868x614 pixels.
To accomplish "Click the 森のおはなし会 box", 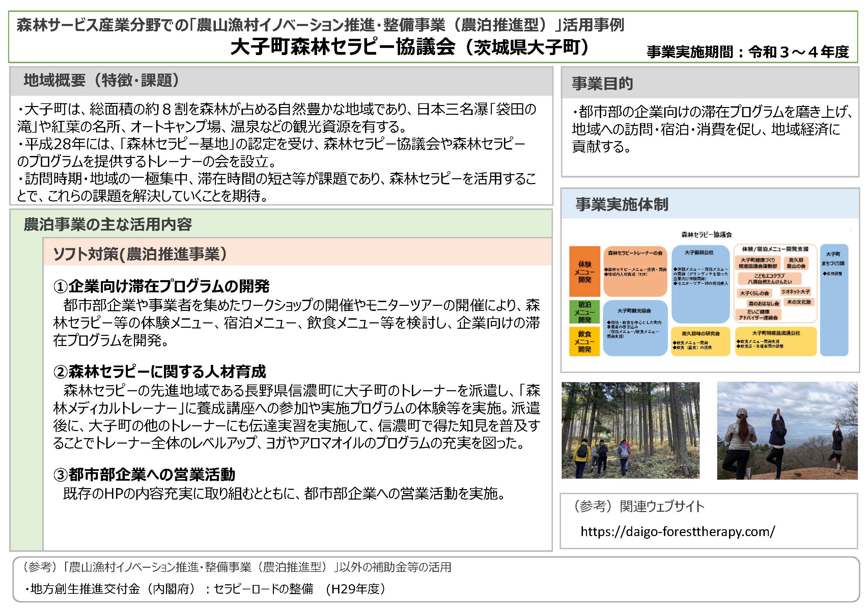I will 764,303.
